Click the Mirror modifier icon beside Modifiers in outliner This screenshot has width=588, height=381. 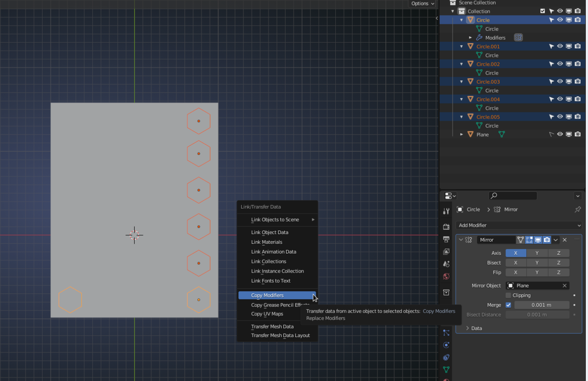click(518, 38)
